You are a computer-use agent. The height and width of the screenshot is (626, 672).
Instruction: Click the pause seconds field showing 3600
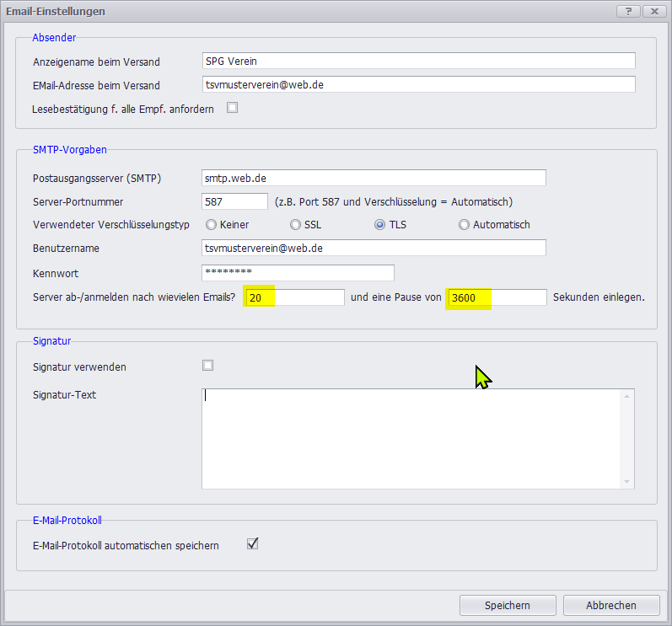click(x=497, y=297)
